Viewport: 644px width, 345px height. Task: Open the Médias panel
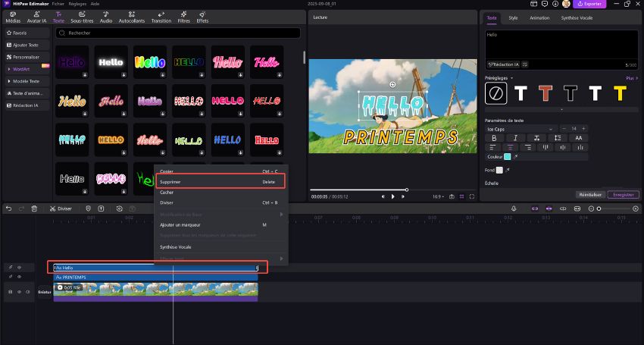click(13, 17)
